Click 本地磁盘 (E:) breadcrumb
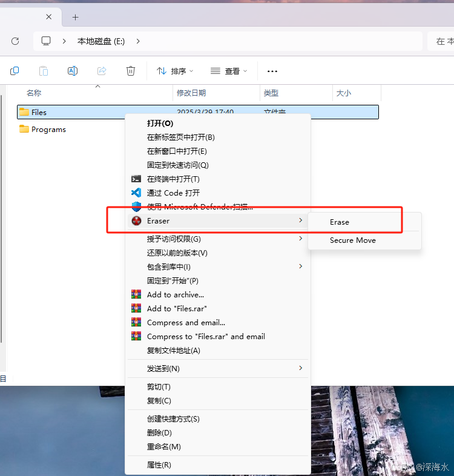The width and height of the screenshot is (454, 476). [101, 41]
